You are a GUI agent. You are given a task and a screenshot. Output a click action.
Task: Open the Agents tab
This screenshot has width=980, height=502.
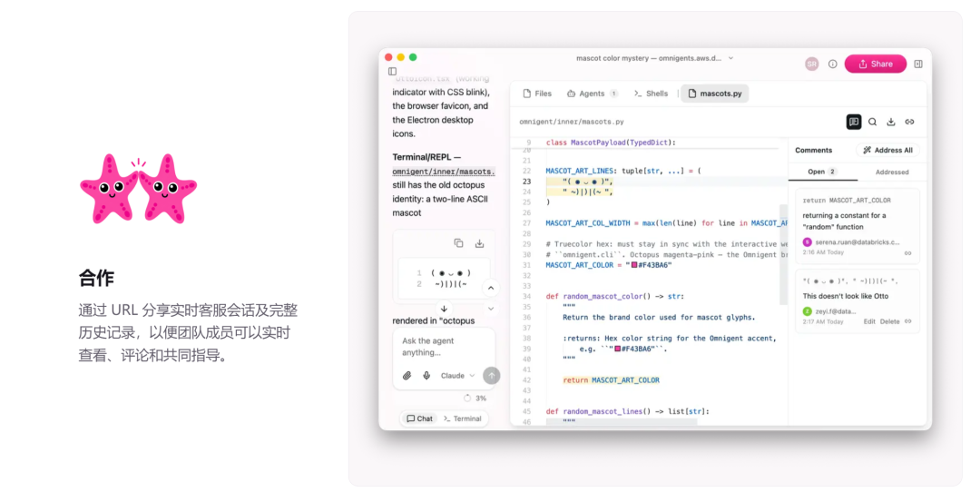[592, 94]
